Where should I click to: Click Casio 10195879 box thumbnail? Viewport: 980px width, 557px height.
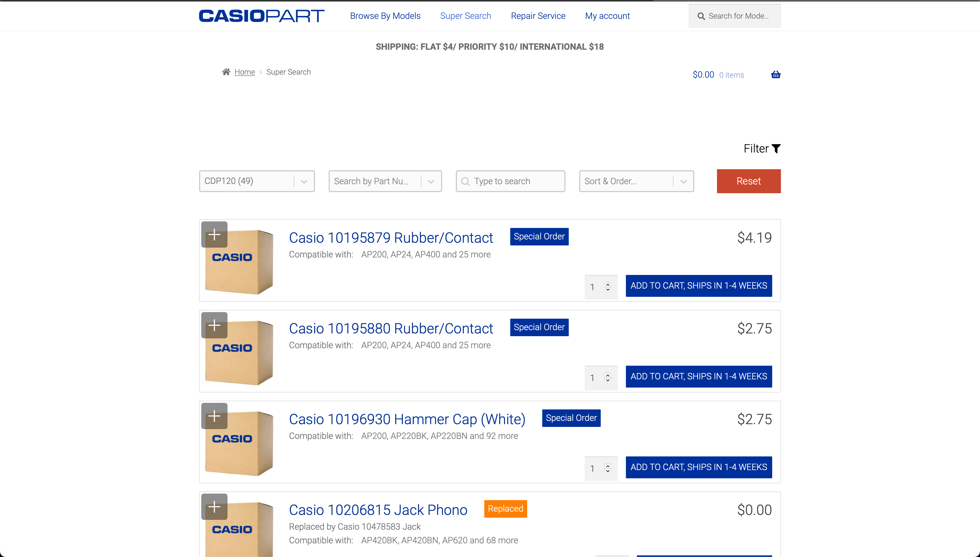(x=239, y=262)
